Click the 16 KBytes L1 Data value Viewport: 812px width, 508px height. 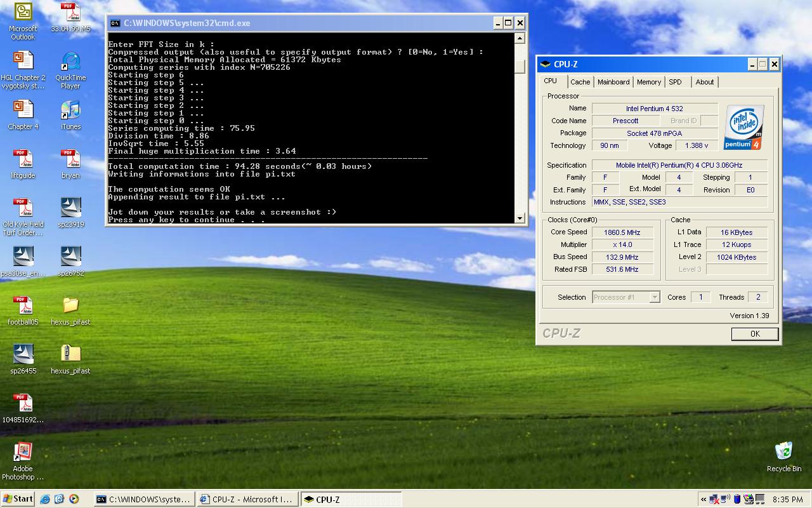click(x=737, y=232)
